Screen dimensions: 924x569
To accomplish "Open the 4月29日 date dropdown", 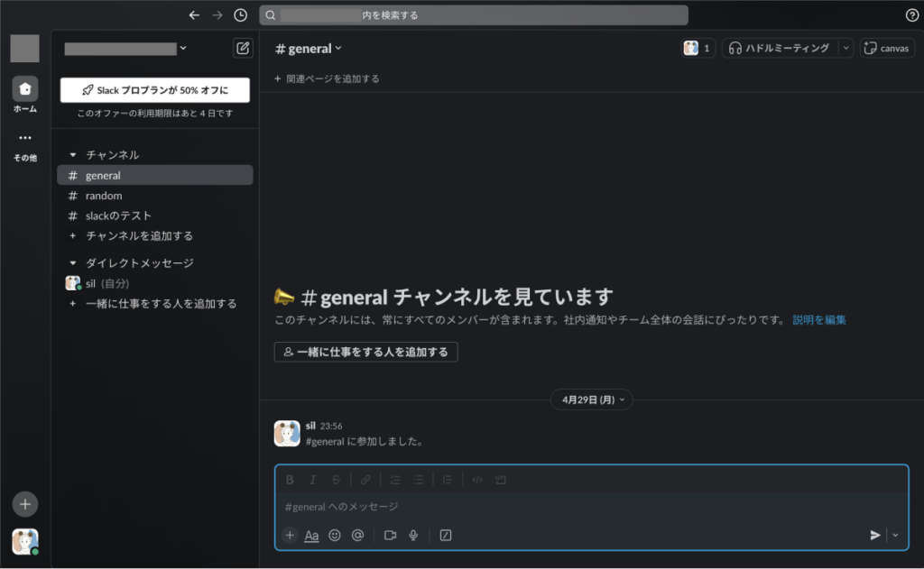I will point(591,399).
